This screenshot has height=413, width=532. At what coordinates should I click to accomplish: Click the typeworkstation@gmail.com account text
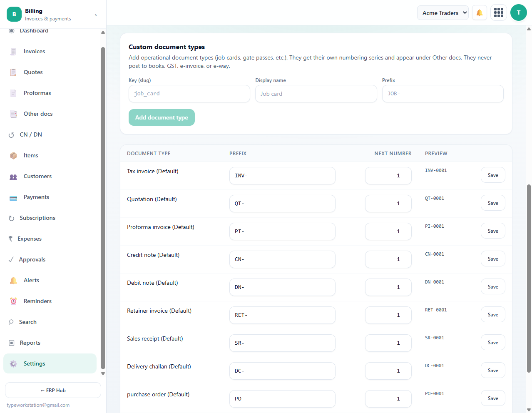point(38,405)
